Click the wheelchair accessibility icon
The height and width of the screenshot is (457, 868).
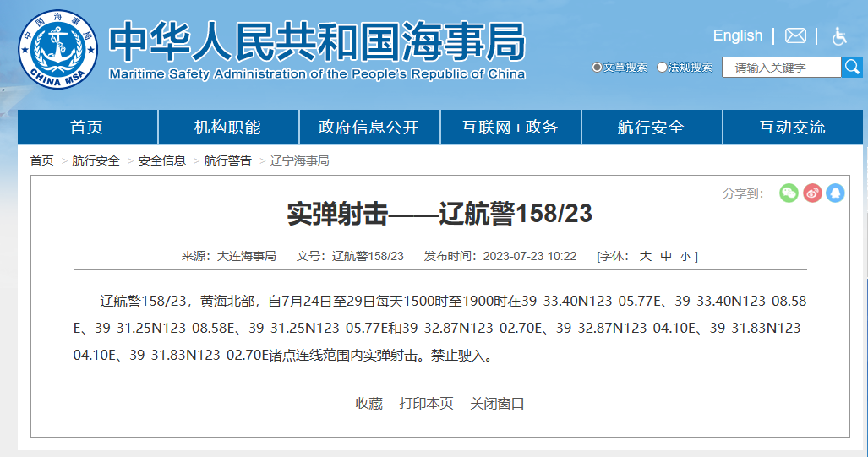[839, 35]
